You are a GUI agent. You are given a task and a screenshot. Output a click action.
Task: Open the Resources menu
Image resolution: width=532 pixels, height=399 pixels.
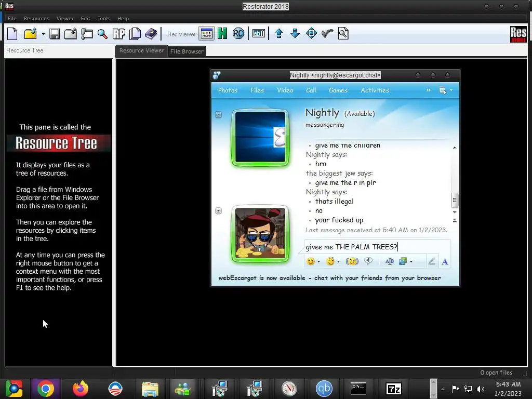click(36, 18)
